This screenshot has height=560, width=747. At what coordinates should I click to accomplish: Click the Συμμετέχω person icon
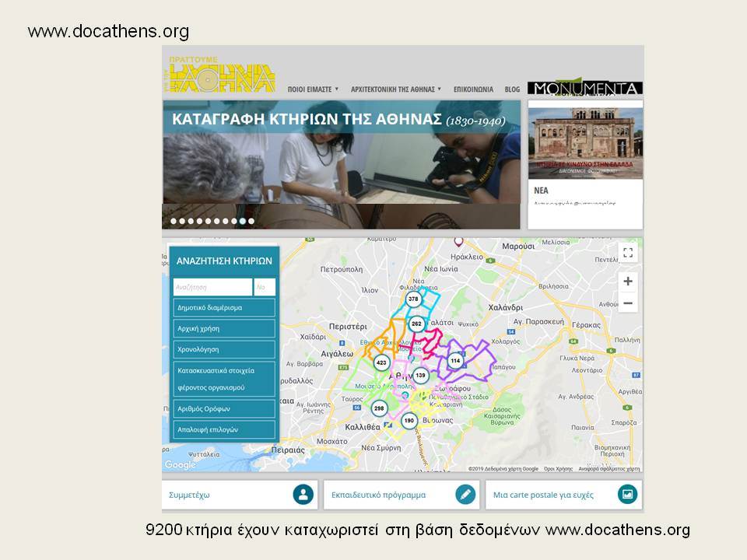303,495
